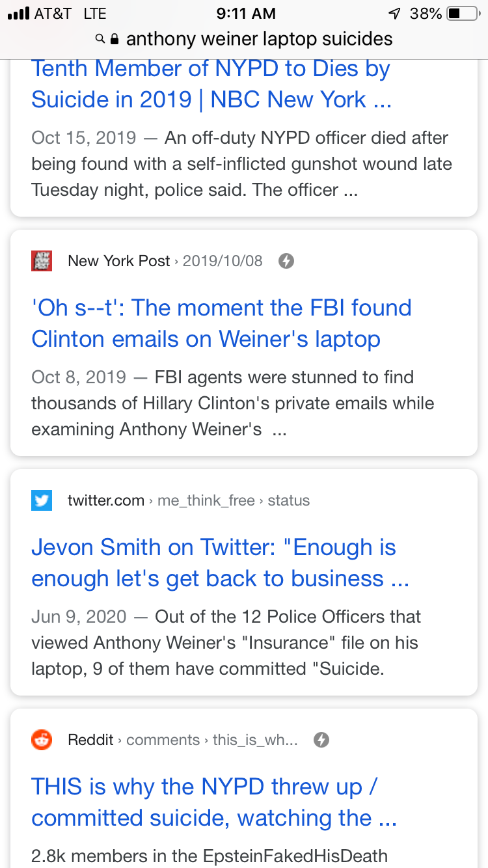Screen dimensions: 488x868
Task: Tap the search magnifier icon in address bar
Action: click(100, 39)
